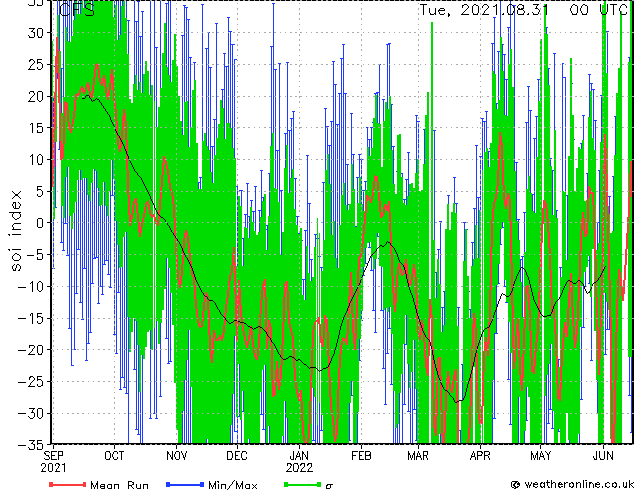Click the sigma symbol in the legend
The image size is (634, 490).
(329, 486)
